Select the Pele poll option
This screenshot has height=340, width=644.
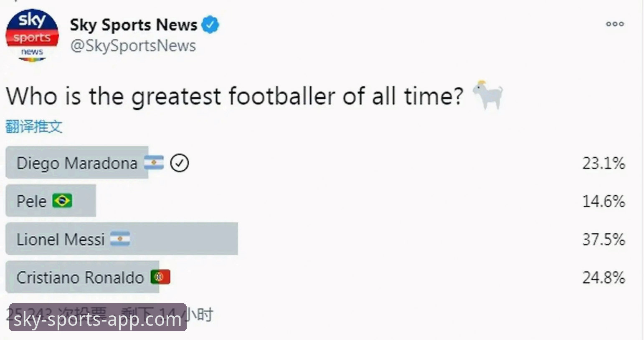(316, 201)
